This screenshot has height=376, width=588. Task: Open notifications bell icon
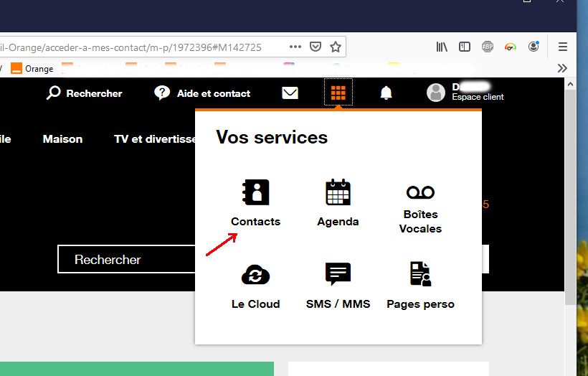click(x=386, y=93)
